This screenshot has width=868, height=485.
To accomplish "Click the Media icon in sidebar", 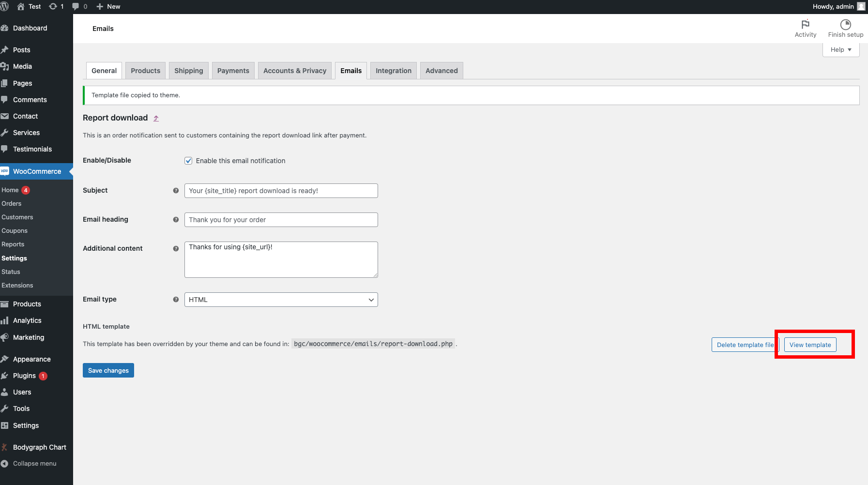I will tap(4, 66).
